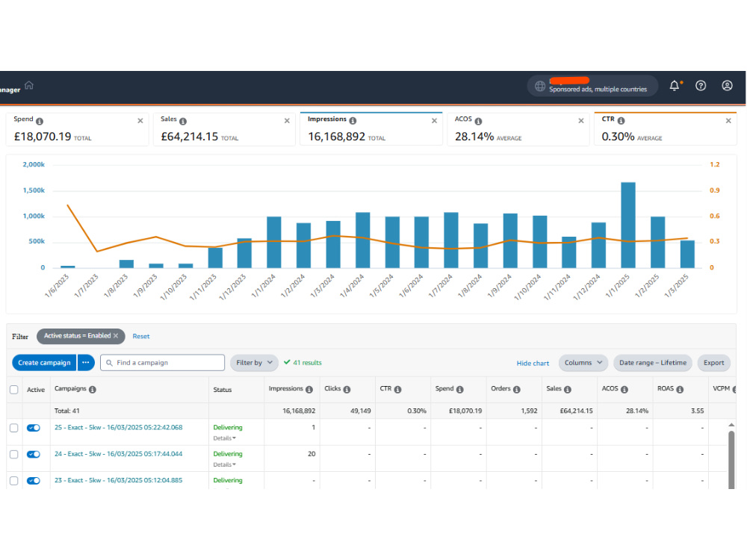Click scroll-up arrow of campaign table
This screenshot has width=747, height=560.
tap(731, 425)
